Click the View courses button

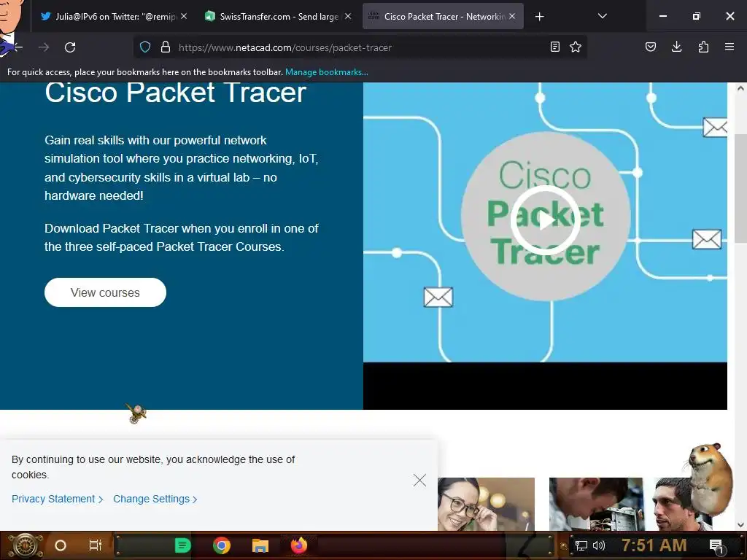click(x=105, y=292)
